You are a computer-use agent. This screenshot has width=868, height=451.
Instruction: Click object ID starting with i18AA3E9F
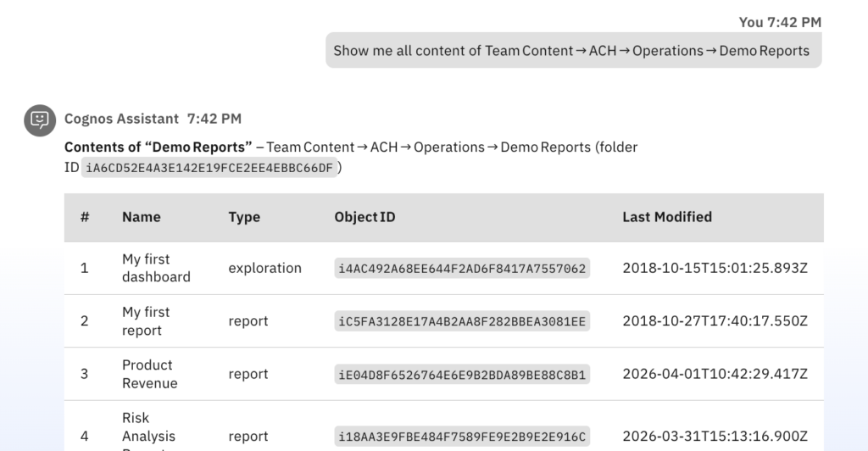tap(462, 437)
